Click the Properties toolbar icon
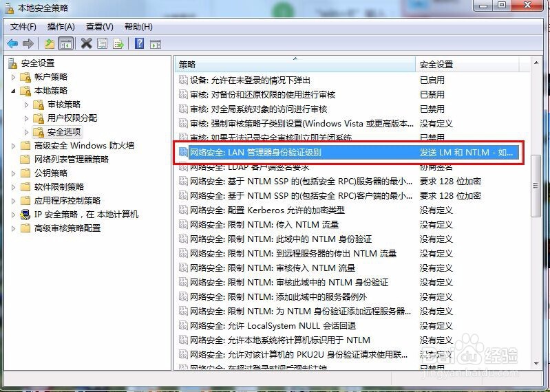This screenshot has height=392, width=550. pyautogui.click(x=102, y=44)
